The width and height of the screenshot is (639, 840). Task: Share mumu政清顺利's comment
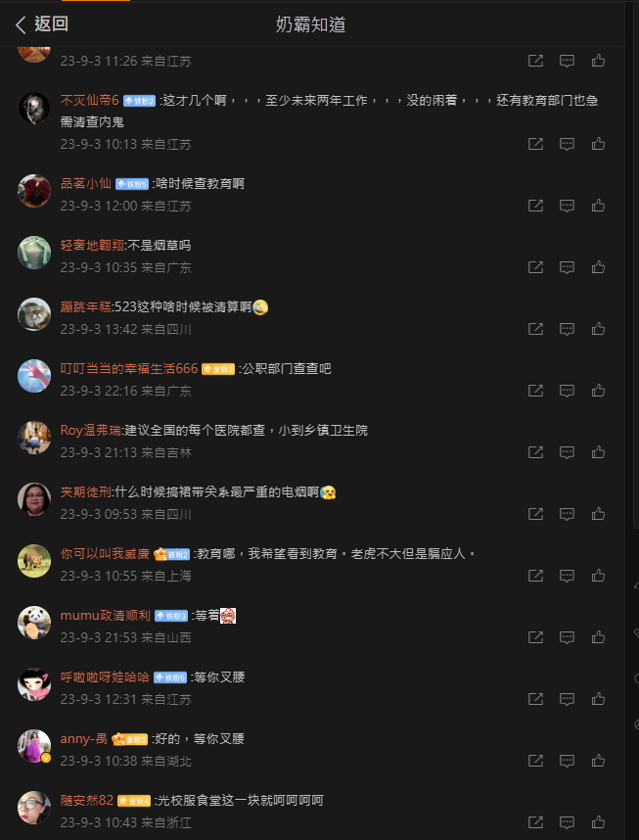(x=535, y=637)
